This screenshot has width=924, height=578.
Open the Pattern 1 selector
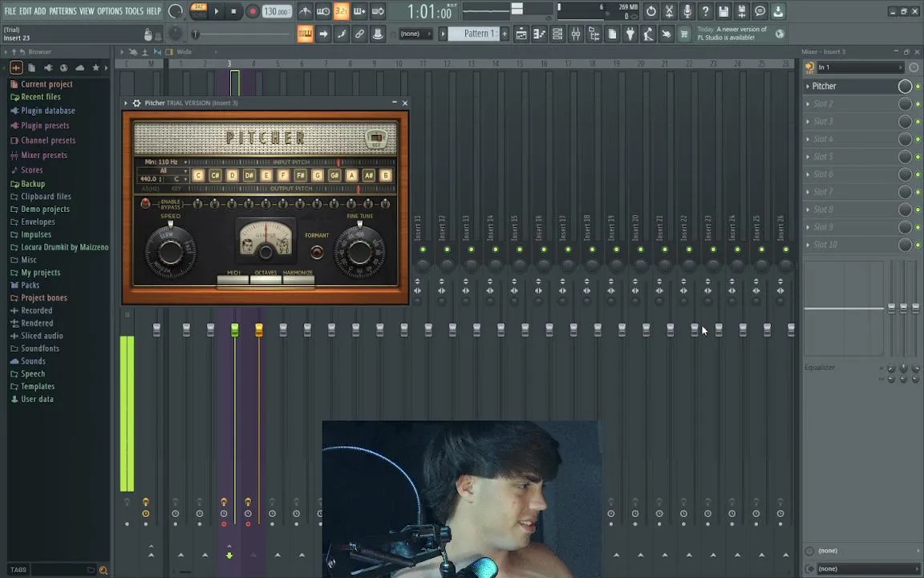point(475,35)
